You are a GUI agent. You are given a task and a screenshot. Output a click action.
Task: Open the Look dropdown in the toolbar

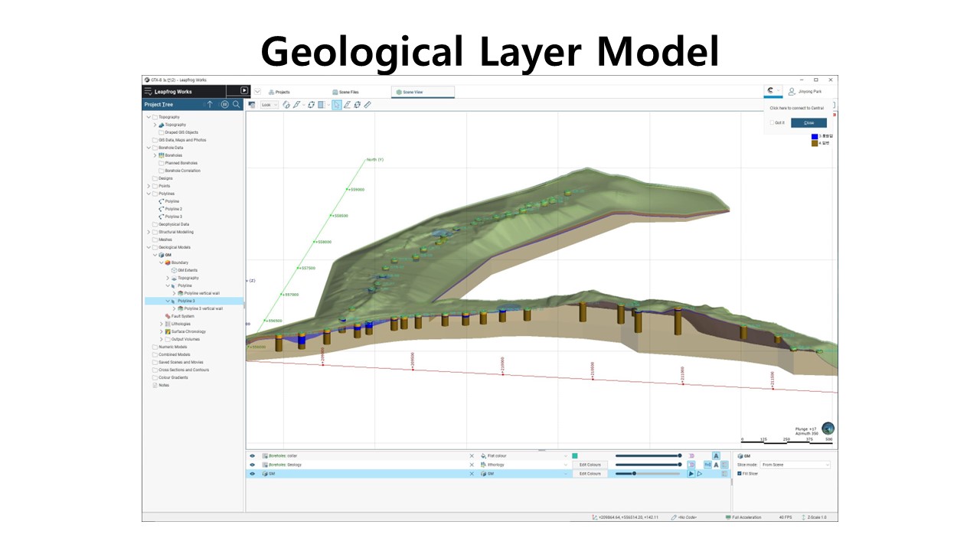pos(269,105)
